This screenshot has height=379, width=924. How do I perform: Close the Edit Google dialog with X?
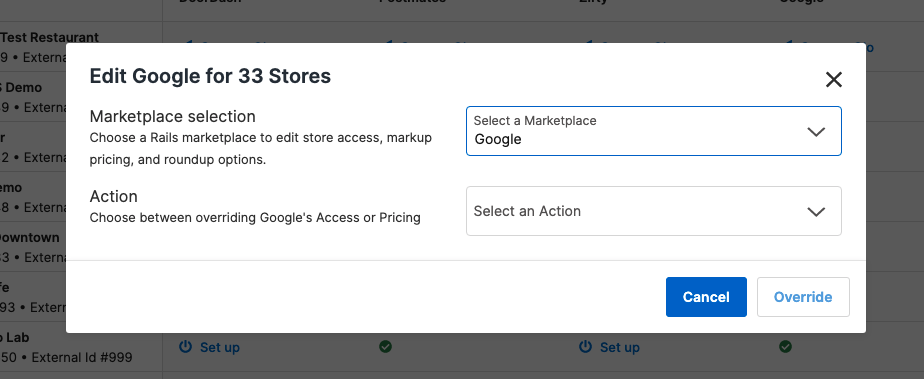(833, 80)
